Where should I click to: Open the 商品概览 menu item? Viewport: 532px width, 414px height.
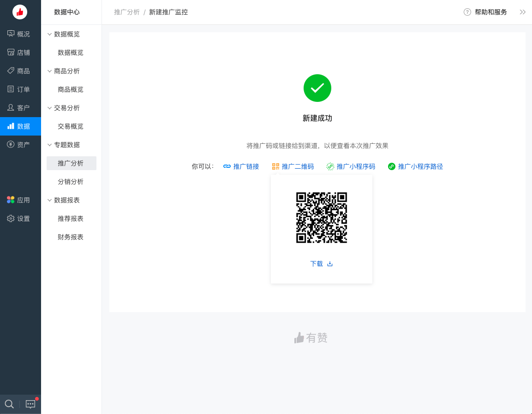71,89
